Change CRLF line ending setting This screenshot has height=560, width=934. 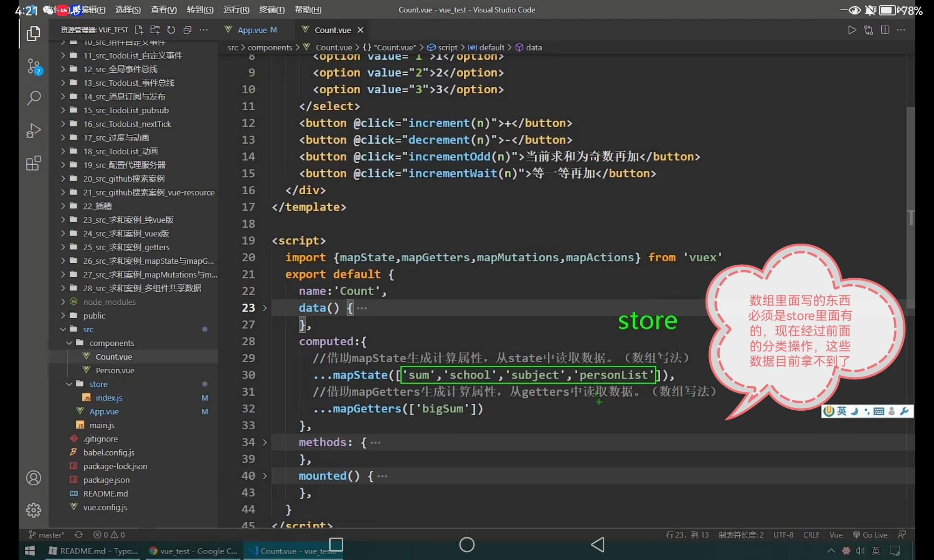point(811,535)
